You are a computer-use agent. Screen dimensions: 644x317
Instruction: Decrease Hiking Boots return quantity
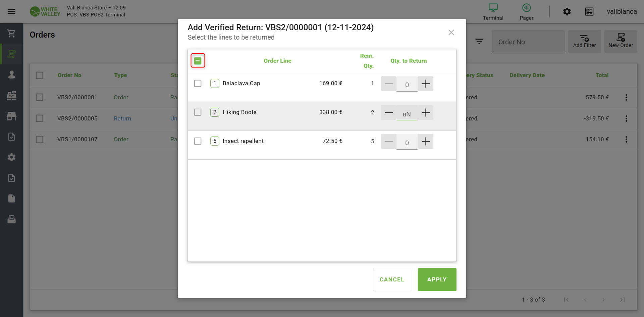pos(389,113)
